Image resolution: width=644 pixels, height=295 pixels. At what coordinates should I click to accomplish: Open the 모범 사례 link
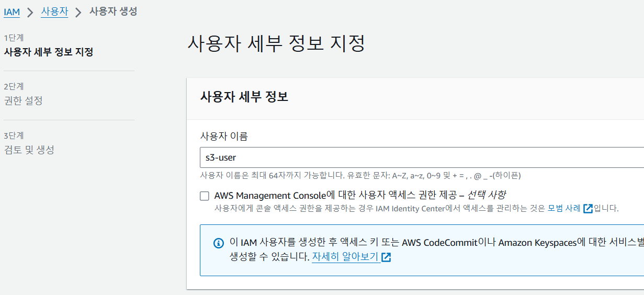pyautogui.click(x=564, y=208)
